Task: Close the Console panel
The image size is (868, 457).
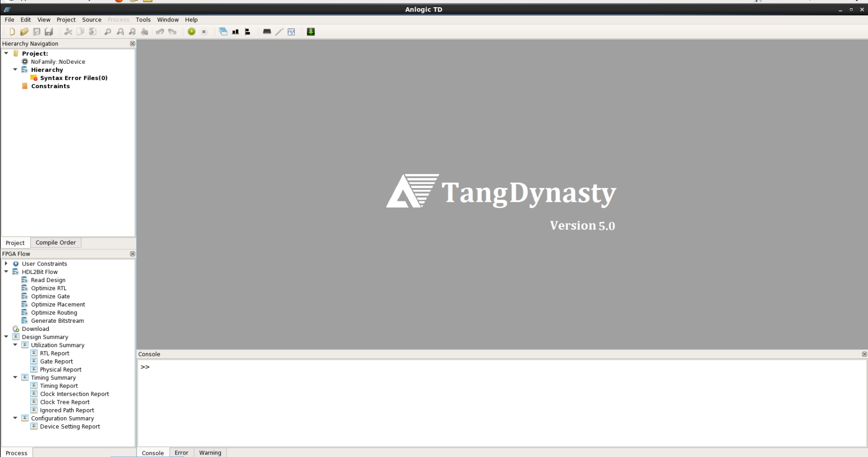Action: point(864,354)
